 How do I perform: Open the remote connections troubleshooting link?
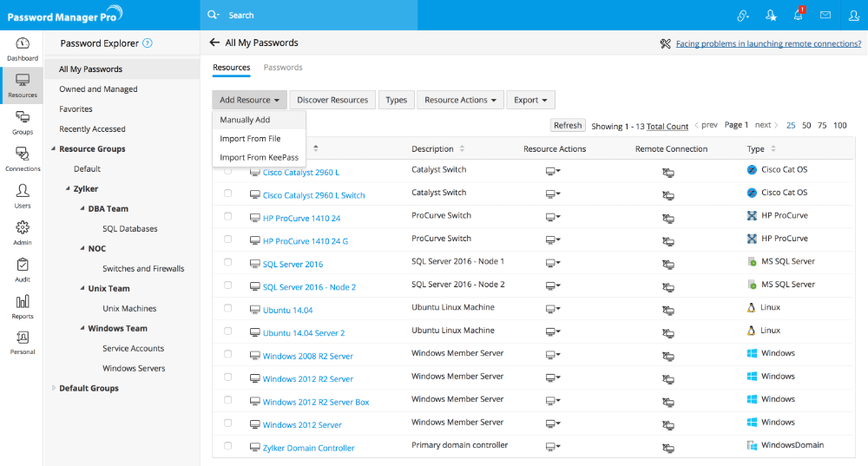768,43
